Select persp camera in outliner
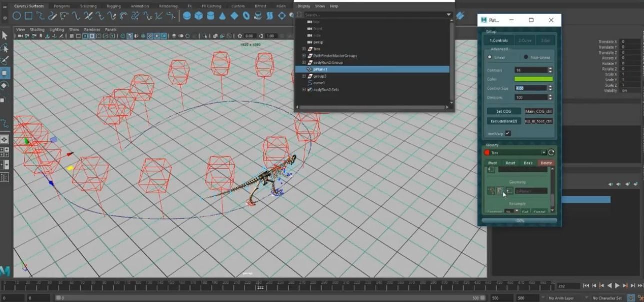Image resolution: width=644 pixels, height=302 pixels. tap(318, 42)
